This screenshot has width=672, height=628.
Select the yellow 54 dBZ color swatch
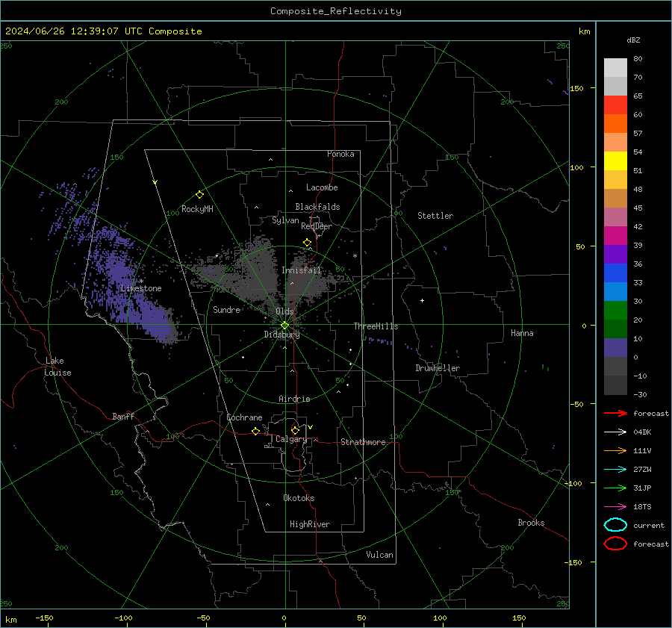coord(615,161)
